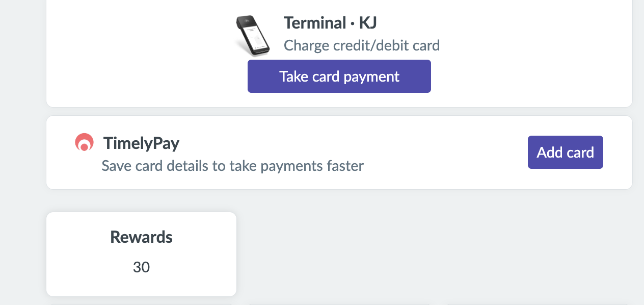Click the Rewards heading label
Image resolution: width=644 pixels, height=305 pixels.
click(x=141, y=237)
